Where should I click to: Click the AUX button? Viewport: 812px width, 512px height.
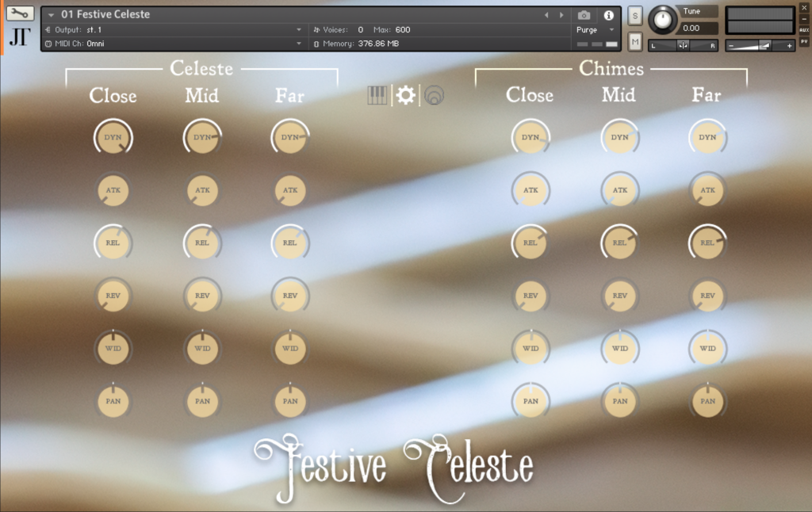803,30
